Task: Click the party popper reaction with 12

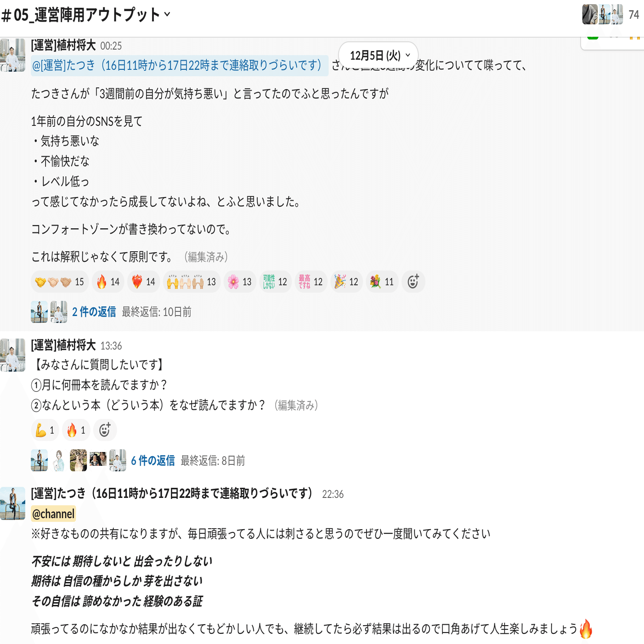Action: coord(347,282)
